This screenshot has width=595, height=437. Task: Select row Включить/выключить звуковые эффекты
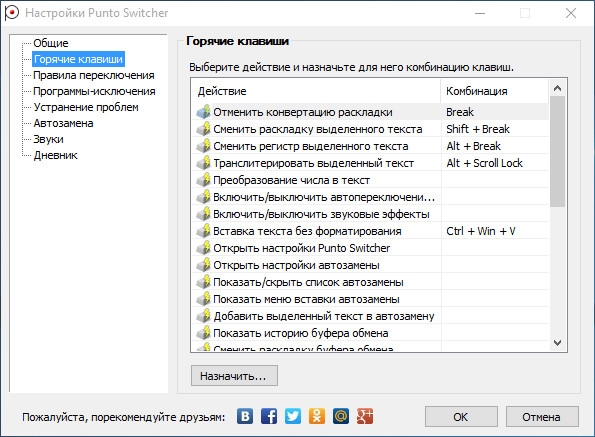coord(370,214)
